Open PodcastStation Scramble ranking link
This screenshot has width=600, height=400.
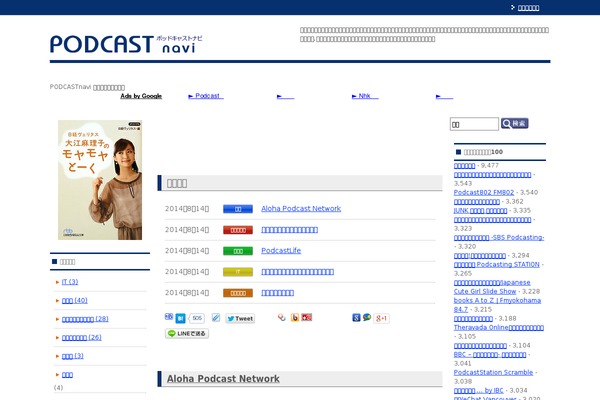pos(494,372)
